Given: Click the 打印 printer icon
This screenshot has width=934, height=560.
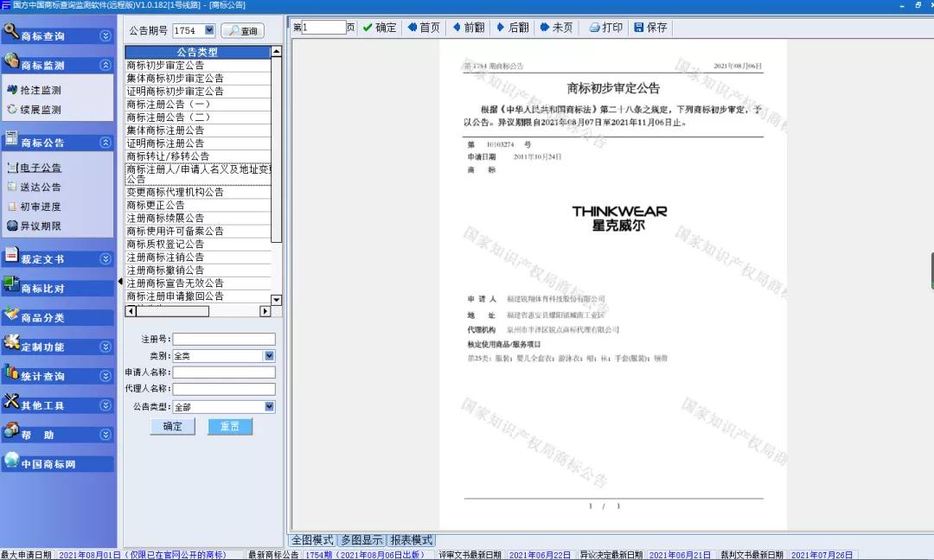Looking at the screenshot, I should pos(594,28).
